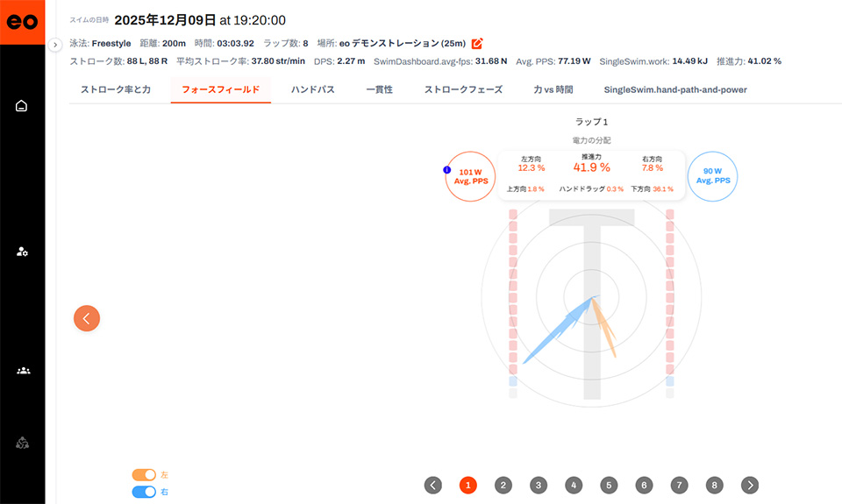Click the bottom triangular team icon in the sidebar
The image size is (842, 504).
(x=23, y=443)
